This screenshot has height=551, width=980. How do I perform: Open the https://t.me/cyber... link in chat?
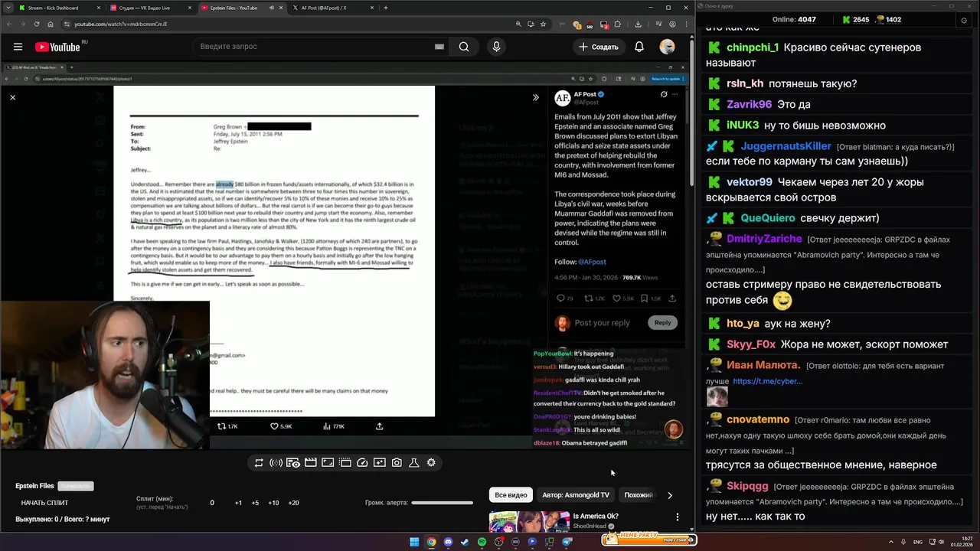[x=767, y=381]
